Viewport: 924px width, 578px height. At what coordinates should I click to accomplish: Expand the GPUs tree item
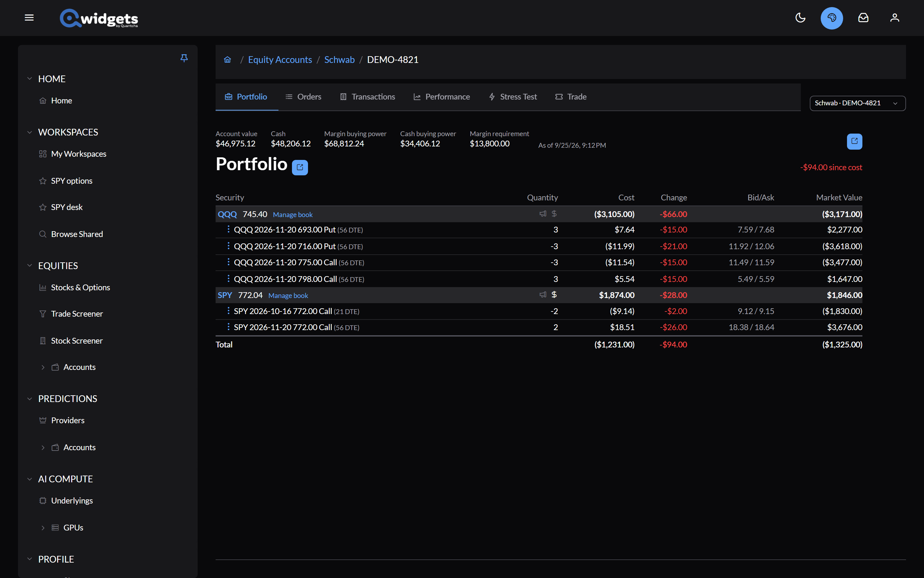tap(43, 528)
